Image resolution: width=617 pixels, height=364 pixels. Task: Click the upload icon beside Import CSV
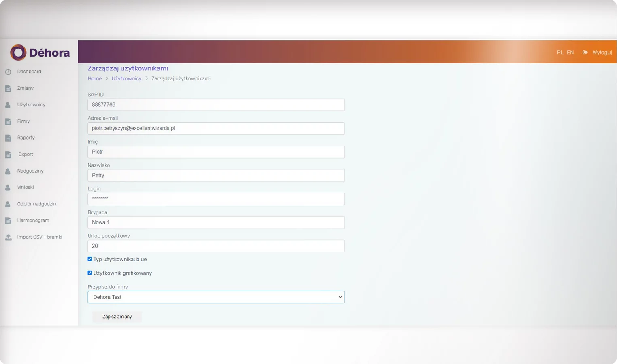[x=8, y=237]
